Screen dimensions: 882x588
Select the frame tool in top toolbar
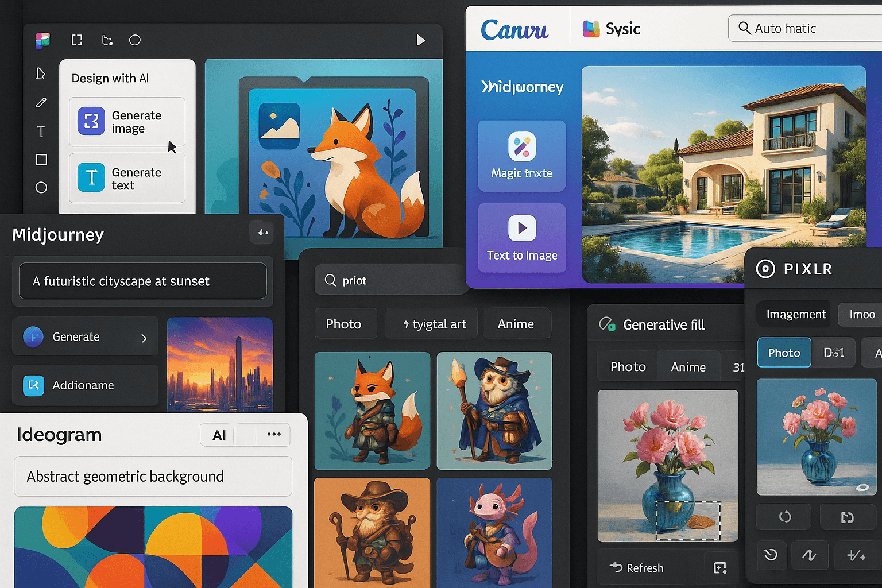76,40
